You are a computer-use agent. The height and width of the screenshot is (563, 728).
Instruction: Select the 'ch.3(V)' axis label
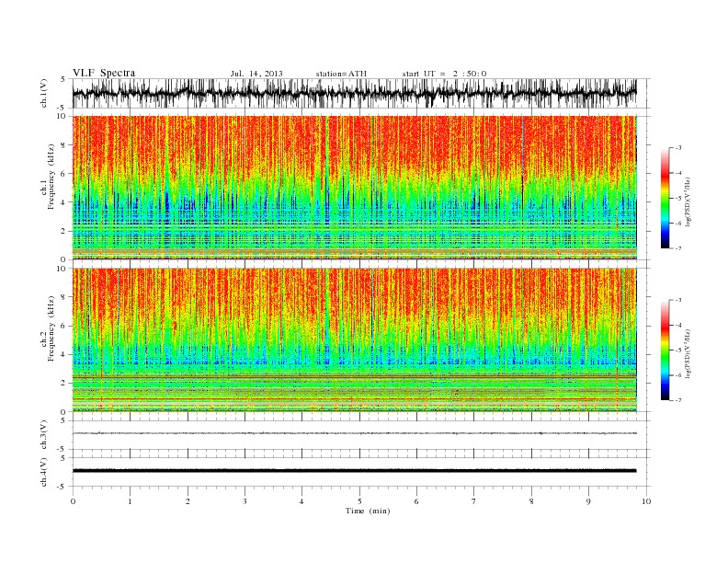44,435
